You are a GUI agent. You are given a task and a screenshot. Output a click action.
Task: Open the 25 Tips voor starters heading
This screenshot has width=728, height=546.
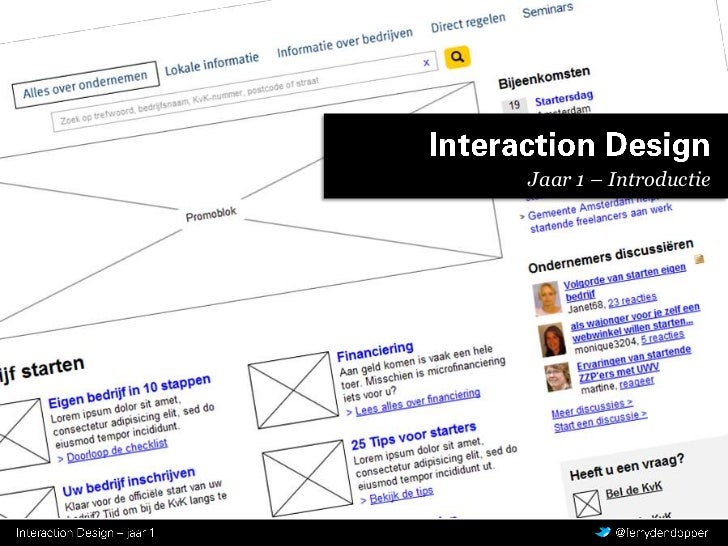414,436
